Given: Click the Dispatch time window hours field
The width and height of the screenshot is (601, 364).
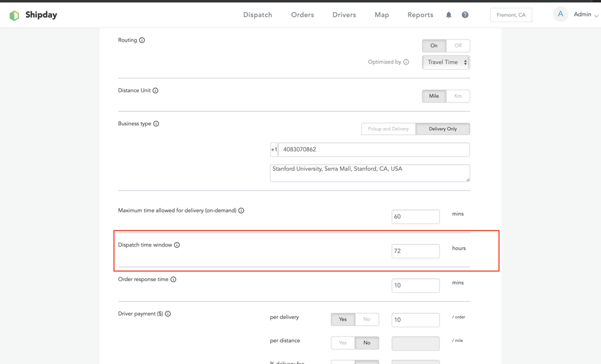Looking at the screenshot, I should pyautogui.click(x=415, y=251).
